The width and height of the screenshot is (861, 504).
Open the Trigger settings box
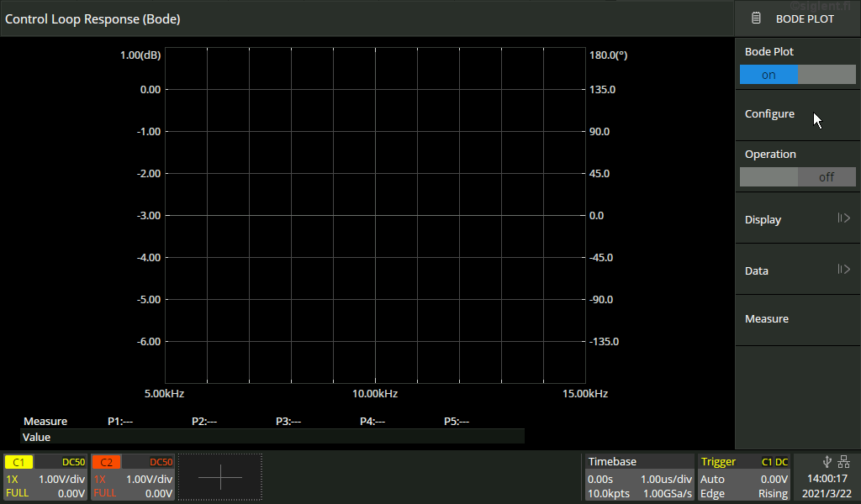point(744,477)
